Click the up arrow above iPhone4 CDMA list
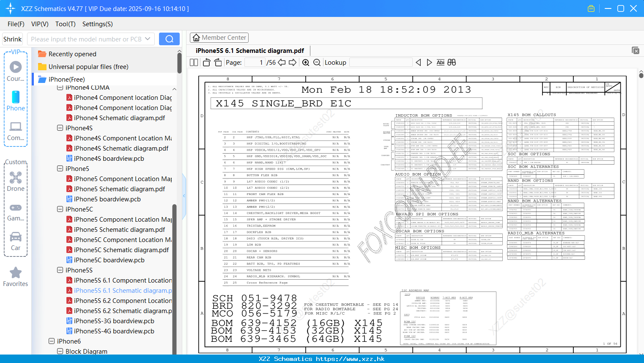This screenshot has width=644, height=363. (174, 89)
